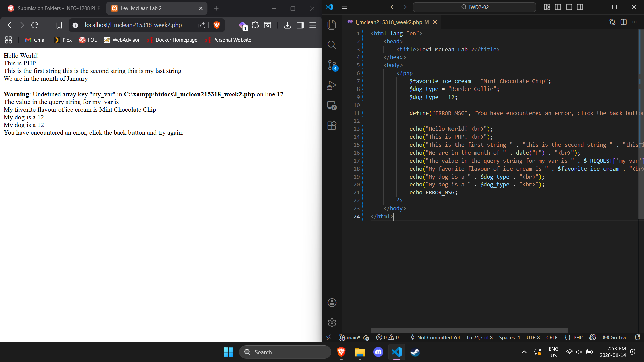Open the Run and Debug view
Image resolution: width=644 pixels, height=362 pixels.
332,85
